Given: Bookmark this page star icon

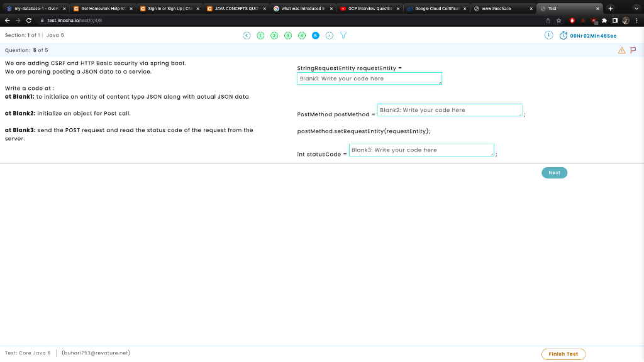Looking at the screenshot, I should (558, 21).
